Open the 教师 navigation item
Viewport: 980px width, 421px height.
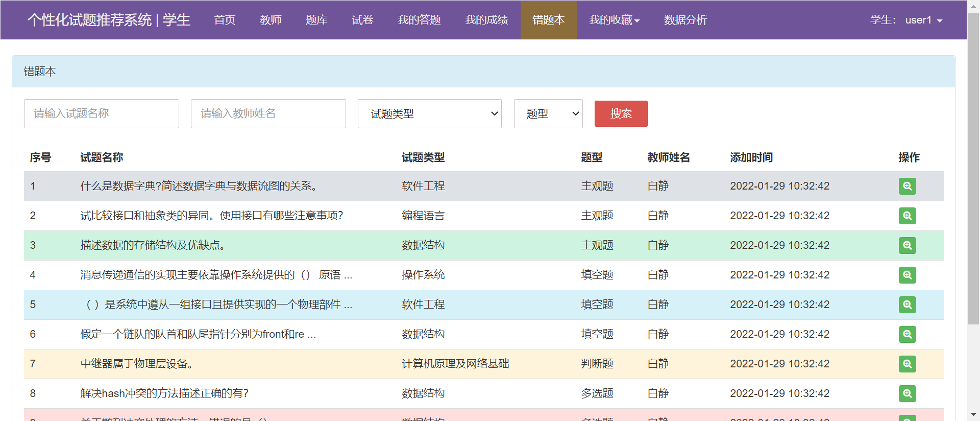point(271,20)
